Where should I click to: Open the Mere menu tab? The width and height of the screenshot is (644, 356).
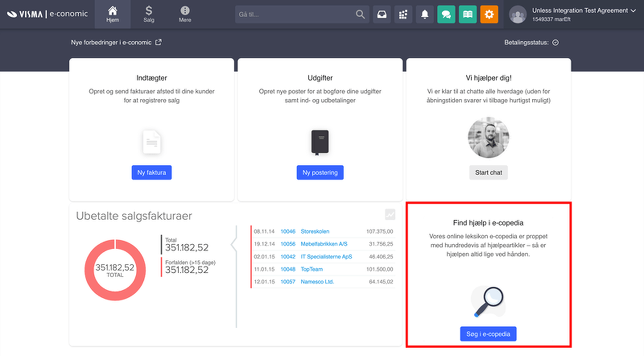click(x=185, y=14)
